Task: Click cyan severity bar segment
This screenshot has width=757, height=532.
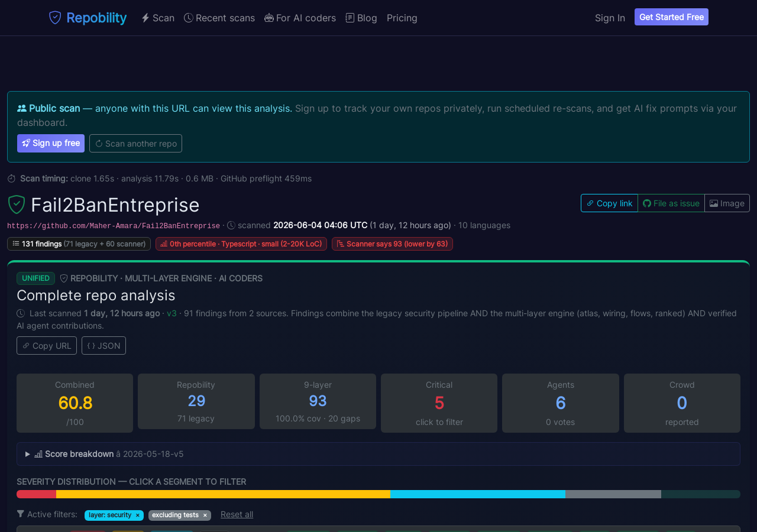Action: [x=478, y=494]
